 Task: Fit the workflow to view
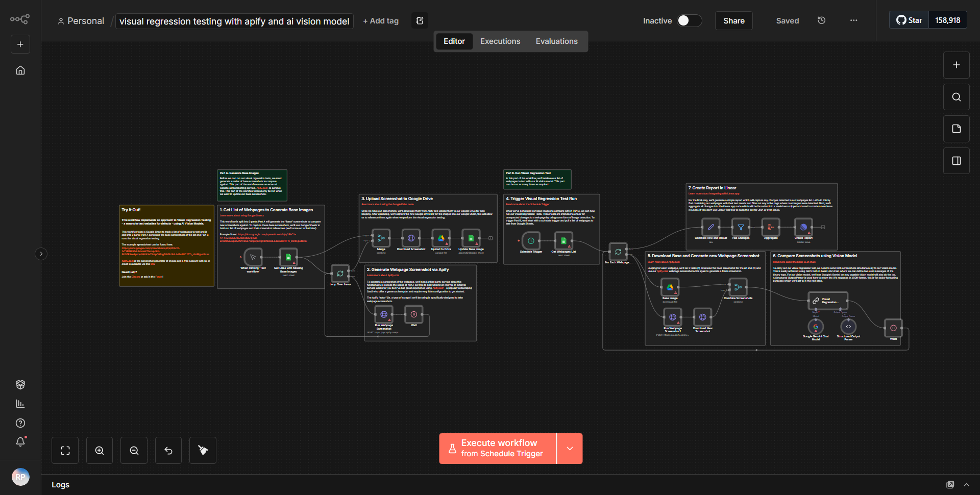pos(65,450)
